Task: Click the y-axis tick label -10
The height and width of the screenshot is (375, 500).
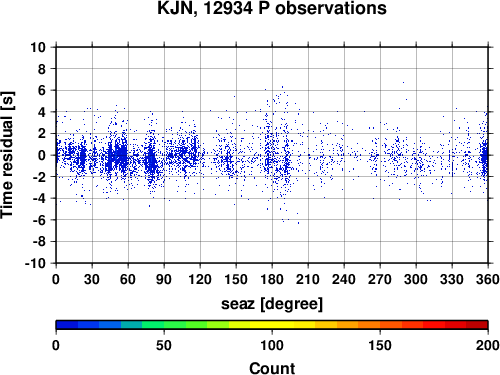Action: pyautogui.click(x=35, y=263)
